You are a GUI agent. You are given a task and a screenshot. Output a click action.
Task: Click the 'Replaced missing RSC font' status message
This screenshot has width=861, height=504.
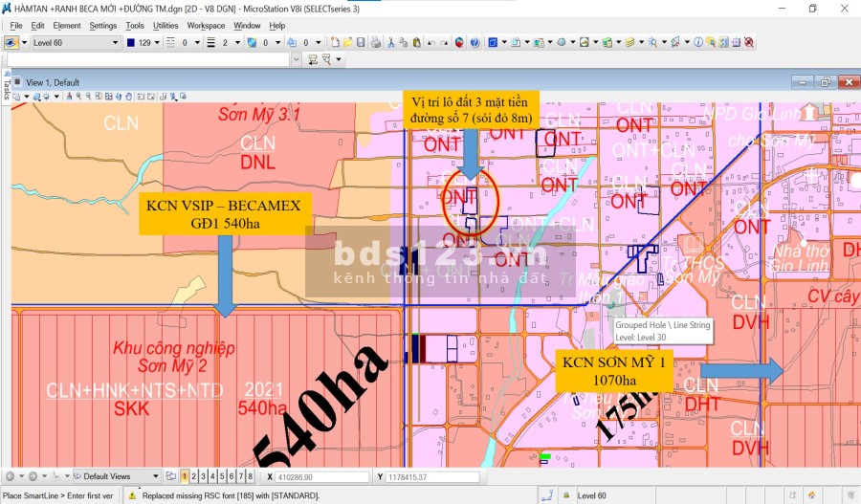pos(231,495)
